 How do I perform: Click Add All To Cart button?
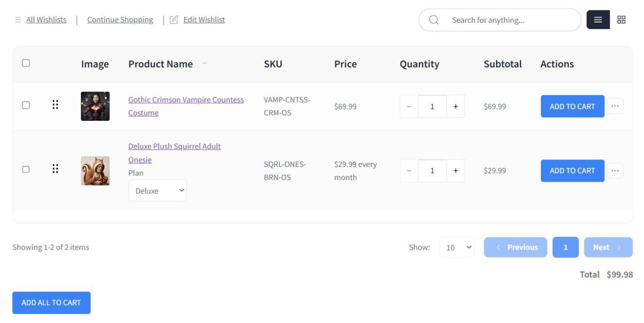click(x=52, y=303)
